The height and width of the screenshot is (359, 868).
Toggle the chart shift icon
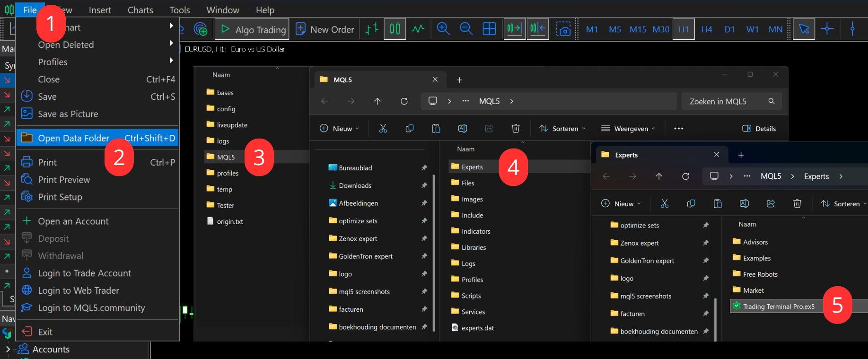538,29
